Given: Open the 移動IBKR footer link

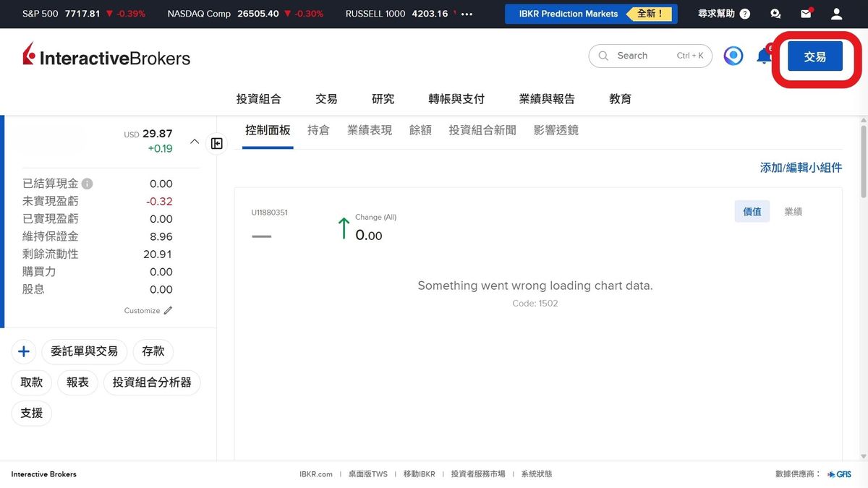Looking at the screenshot, I should 419,474.
